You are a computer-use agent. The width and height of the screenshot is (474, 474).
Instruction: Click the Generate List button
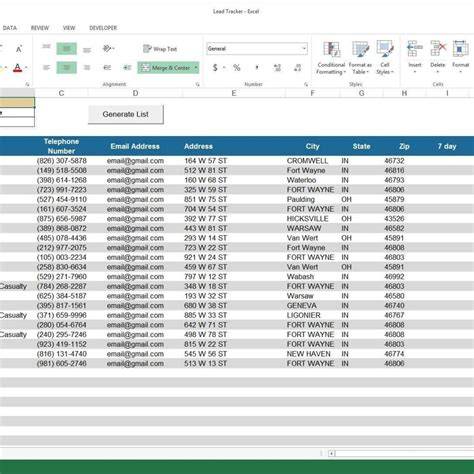click(126, 114)
